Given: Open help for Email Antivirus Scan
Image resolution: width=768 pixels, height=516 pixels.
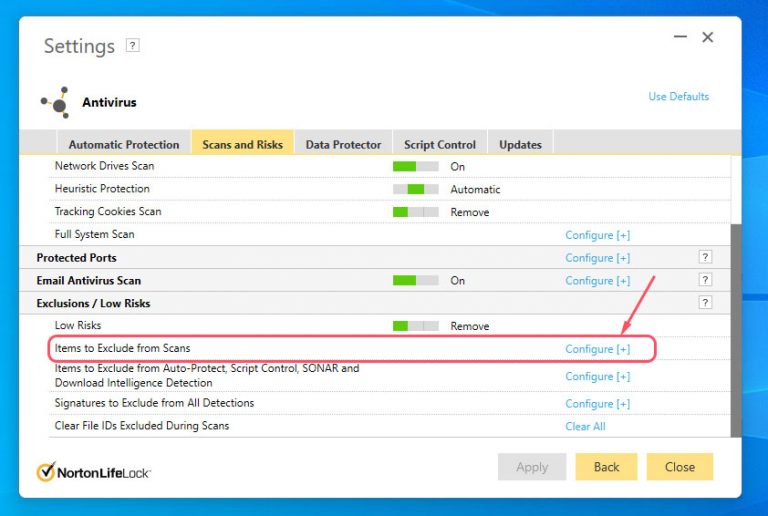Looking at the screenshot, I should (x=705, y=280).
